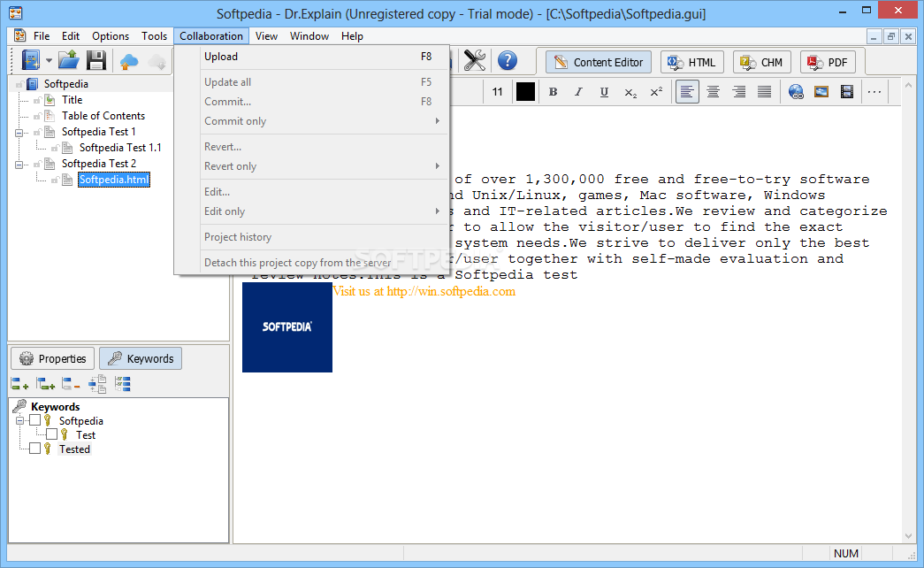The height and width of the screenshot is (568, 924).
Task: Check the Test keyword checkbox
Action: tap(52, 434)
